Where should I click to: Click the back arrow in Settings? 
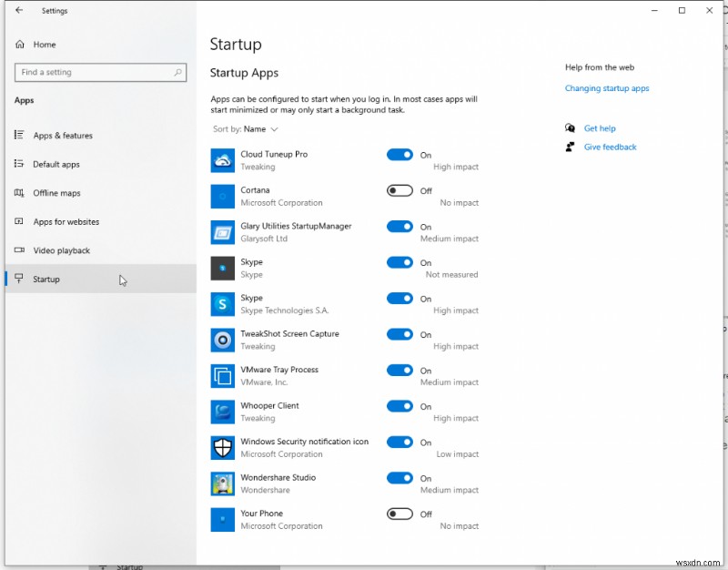coord(20,10)
